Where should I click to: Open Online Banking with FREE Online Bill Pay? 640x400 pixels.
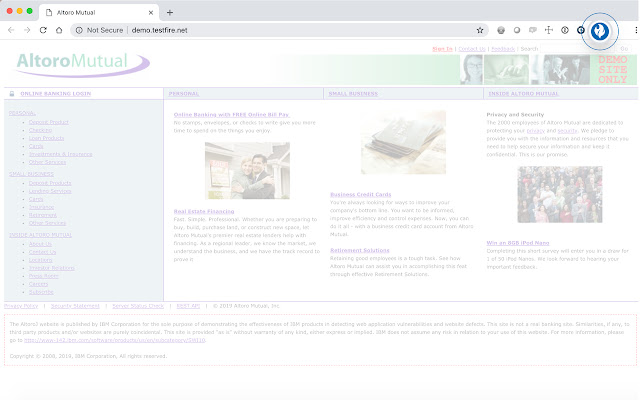pos(231,115)
